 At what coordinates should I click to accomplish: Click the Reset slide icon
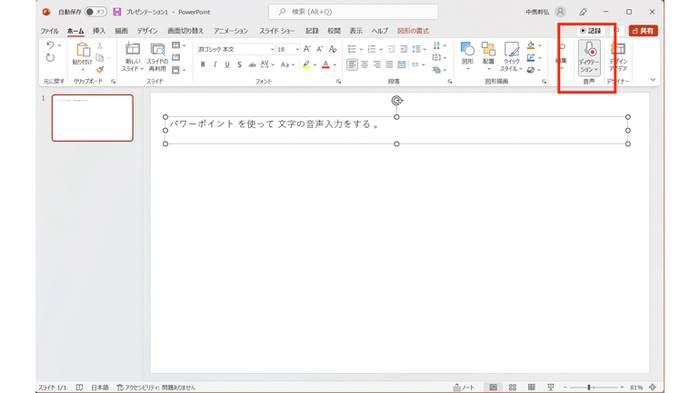pos(176,57)
